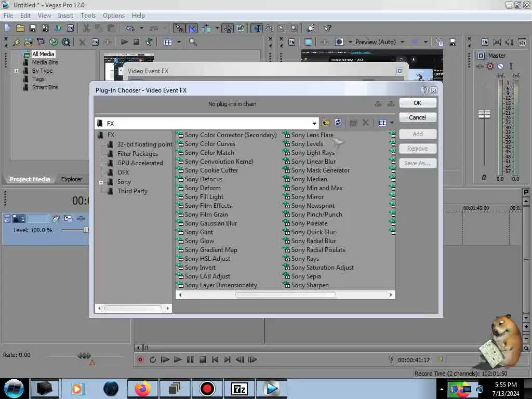Toggle the Enable Snapping icon
Image resolution: width=532 pixels, height=399 pixels.
click(x=179, y=28)
